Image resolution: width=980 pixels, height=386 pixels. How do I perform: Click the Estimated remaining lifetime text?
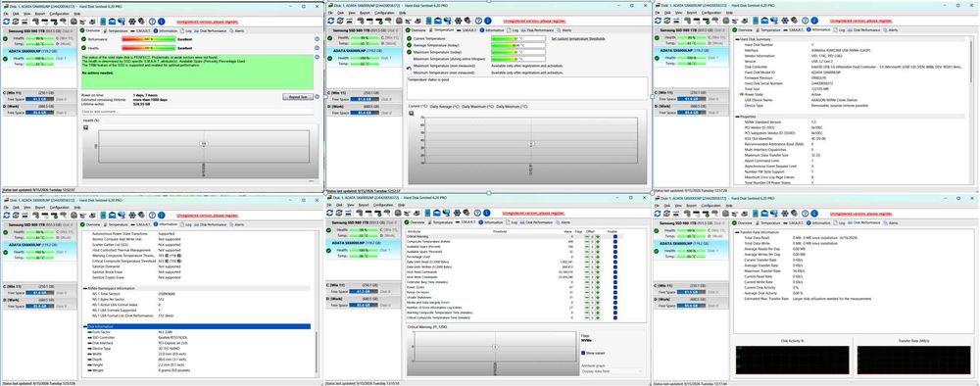[x=104, y=100]
